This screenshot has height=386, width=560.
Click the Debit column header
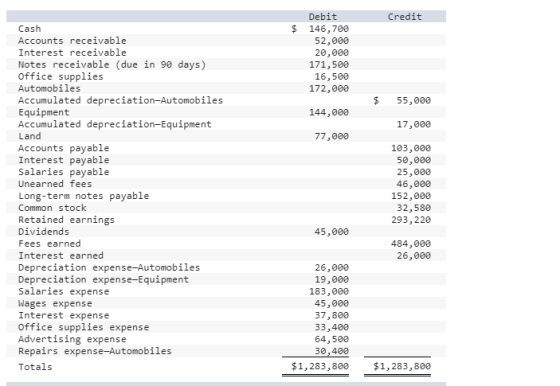pos(322,17)
